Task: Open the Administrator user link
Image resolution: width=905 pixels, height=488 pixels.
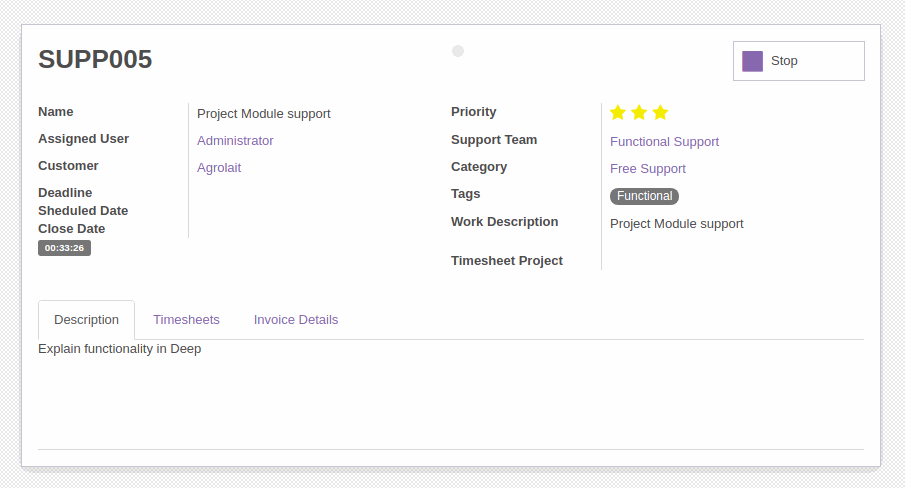Action: point(235,141)
